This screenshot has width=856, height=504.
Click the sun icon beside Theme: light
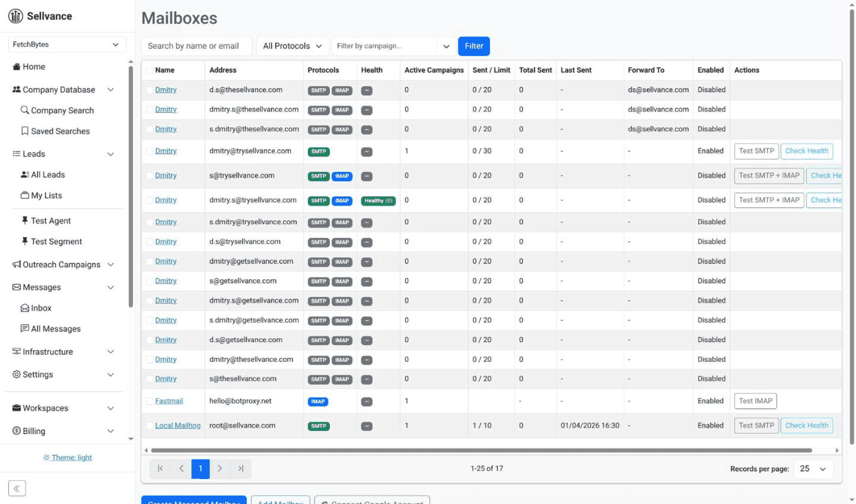(x=46, y=458)
